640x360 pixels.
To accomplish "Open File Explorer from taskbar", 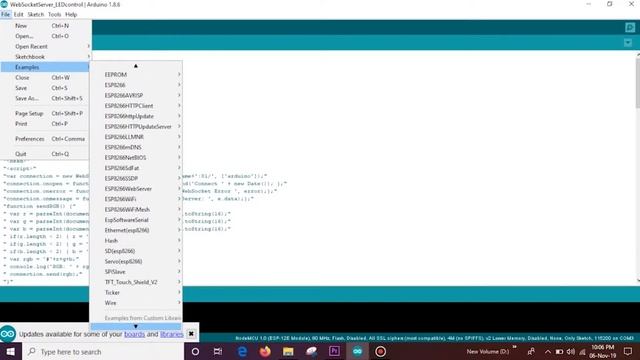I will tap(288, 351).
